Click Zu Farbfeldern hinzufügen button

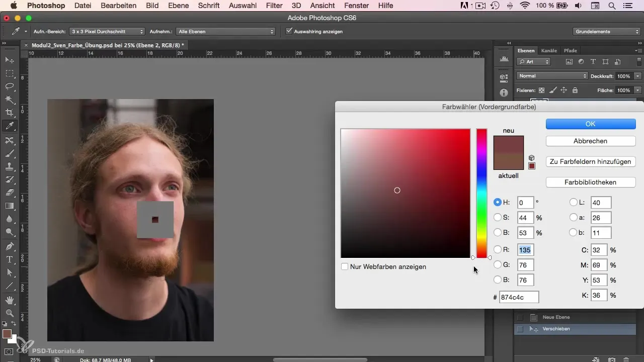pos(591,161)
